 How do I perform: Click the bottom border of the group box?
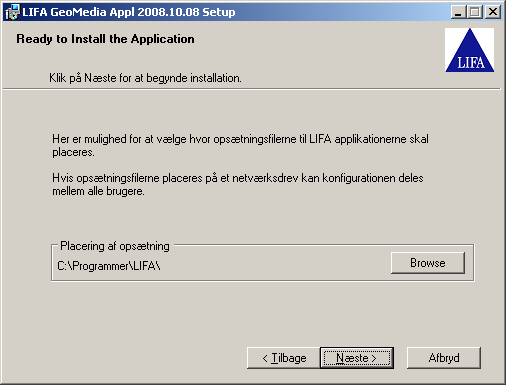[263, 281]
